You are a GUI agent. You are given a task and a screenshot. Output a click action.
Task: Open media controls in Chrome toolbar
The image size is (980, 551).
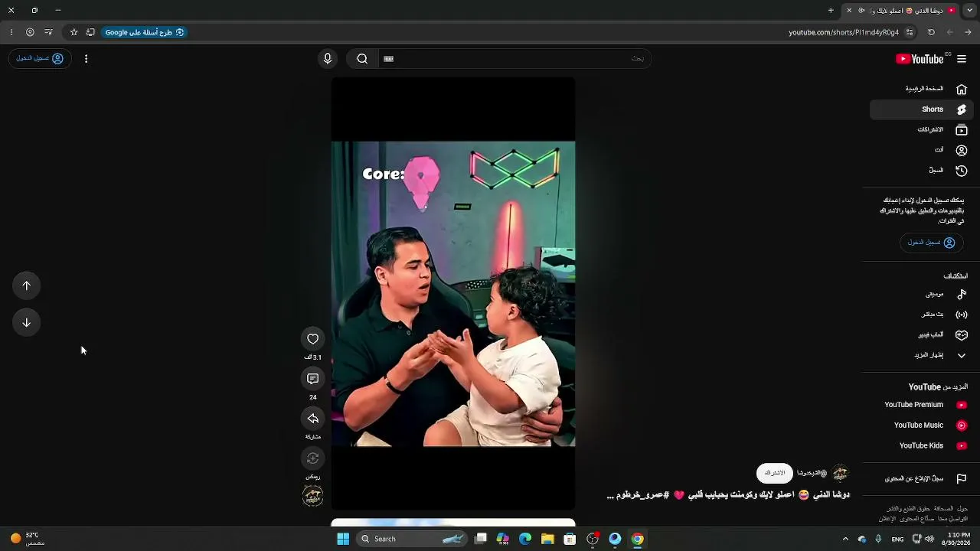pyautogui.click(x=48, y=32)
